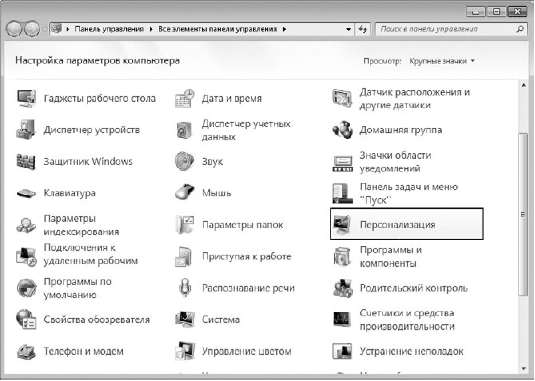Screen dimensions: 535x381
Task: Click the Параметры папок folder icon
Action: (185, 225)
